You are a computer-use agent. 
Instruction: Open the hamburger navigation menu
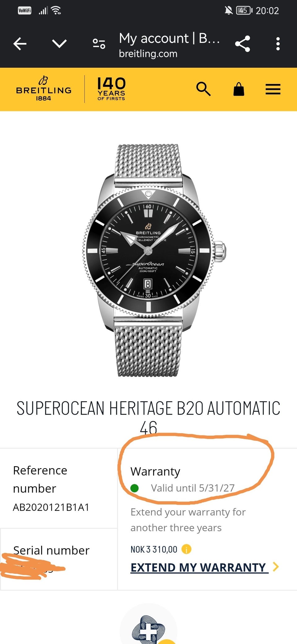click(273, 89)
